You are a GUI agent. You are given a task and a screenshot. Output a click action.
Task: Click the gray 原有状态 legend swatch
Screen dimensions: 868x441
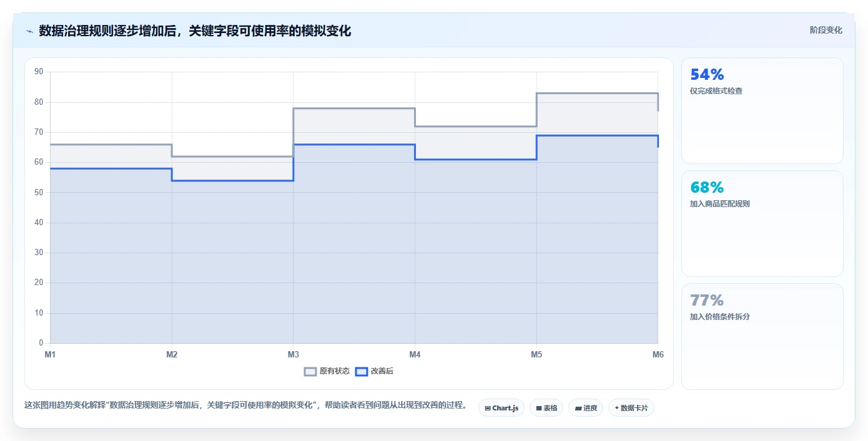tap(310, 371)
